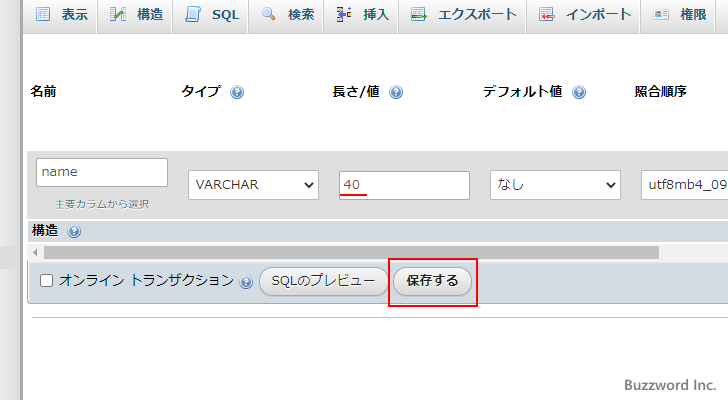Click the 長さ/値 help icon
Viewport: 728px width, 400px height.
pyautogui.click(x=396, y=92)
